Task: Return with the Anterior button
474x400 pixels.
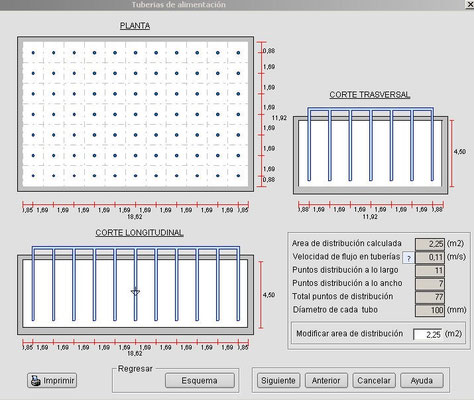Action: point(326,380)
